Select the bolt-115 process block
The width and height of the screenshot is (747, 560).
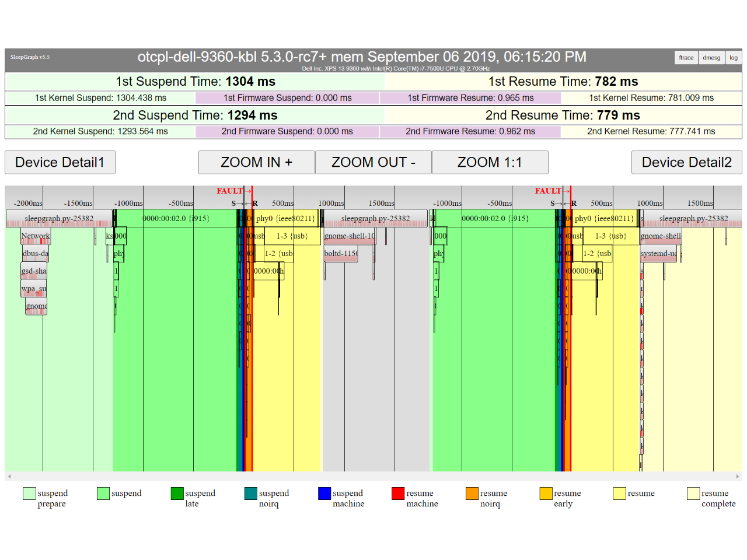[341, 254]
